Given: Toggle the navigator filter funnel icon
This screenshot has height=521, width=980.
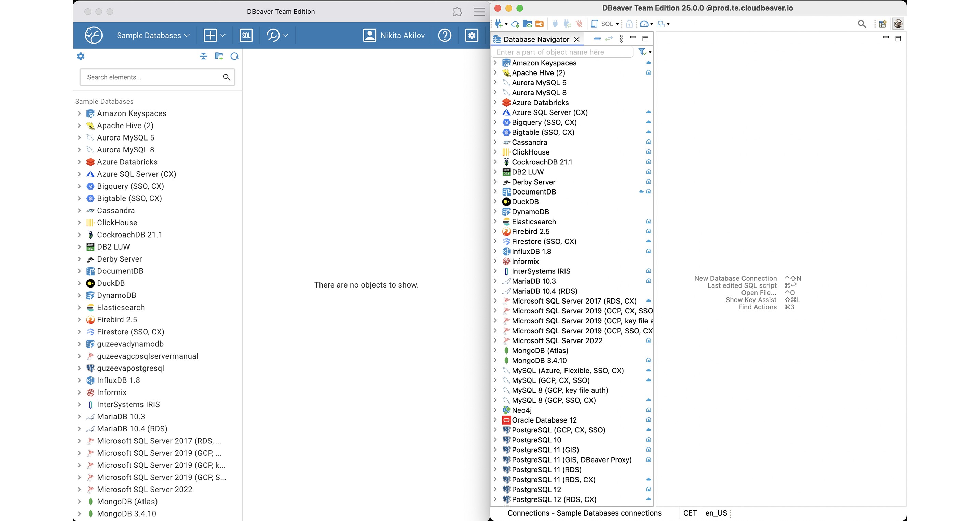Looking at the screenshot, I should coord(642,51).
